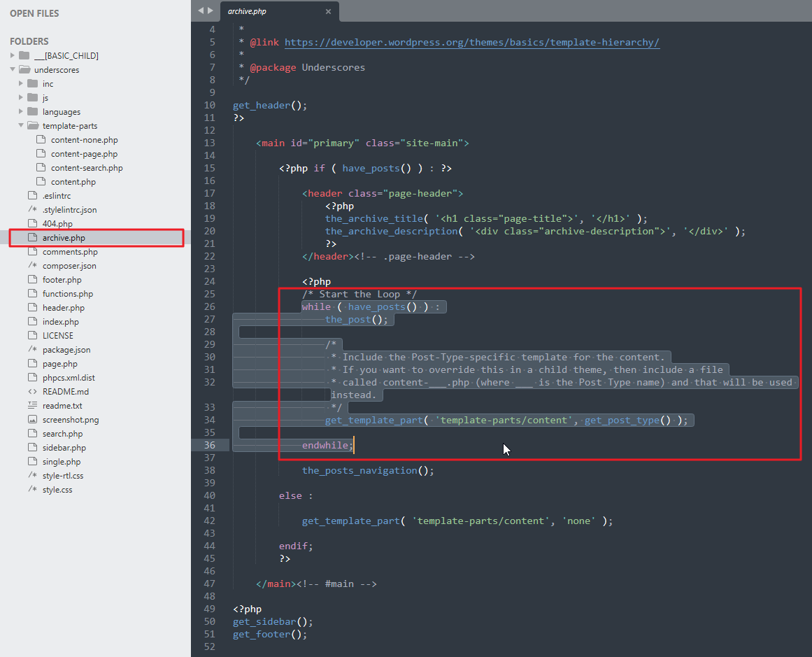Click the underscores folder icon
812x657 pixels.
(x=25, y=69)
